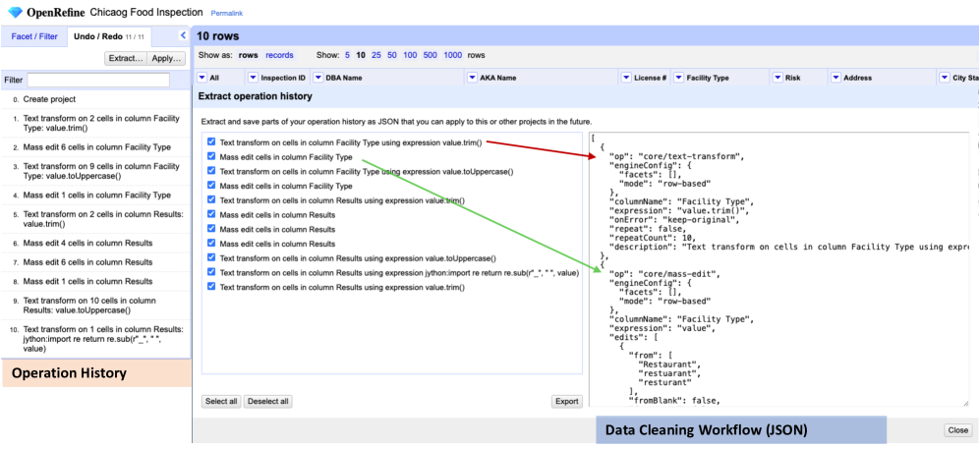
Task: Open the Inspection ID column menu arrow
Action: 253,78
